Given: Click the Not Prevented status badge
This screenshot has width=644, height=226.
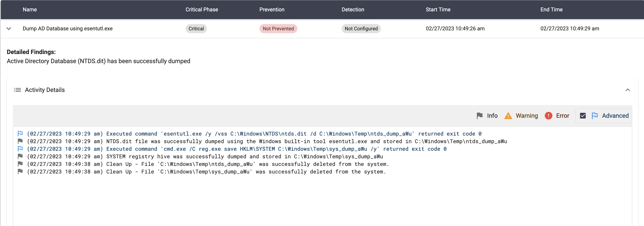Looking at the screenshot, I should tap(278, 28).
